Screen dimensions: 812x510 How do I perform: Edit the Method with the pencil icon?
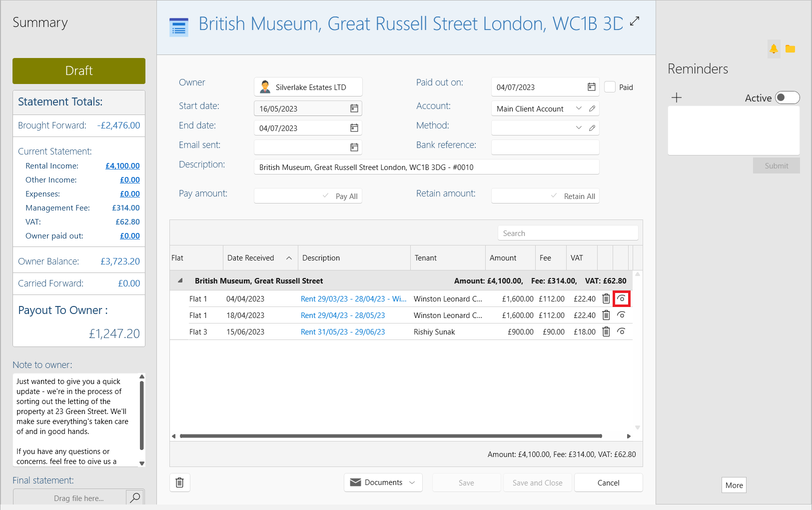(x=592, y=128)
